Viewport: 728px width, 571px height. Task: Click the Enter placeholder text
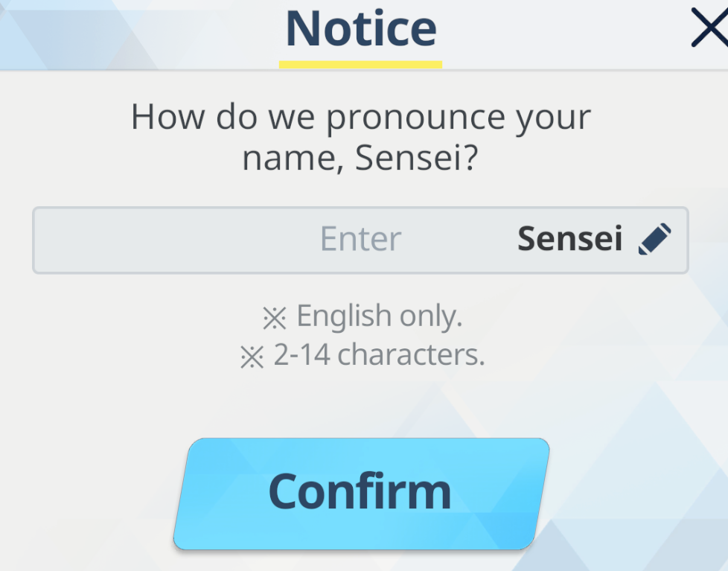361,239
